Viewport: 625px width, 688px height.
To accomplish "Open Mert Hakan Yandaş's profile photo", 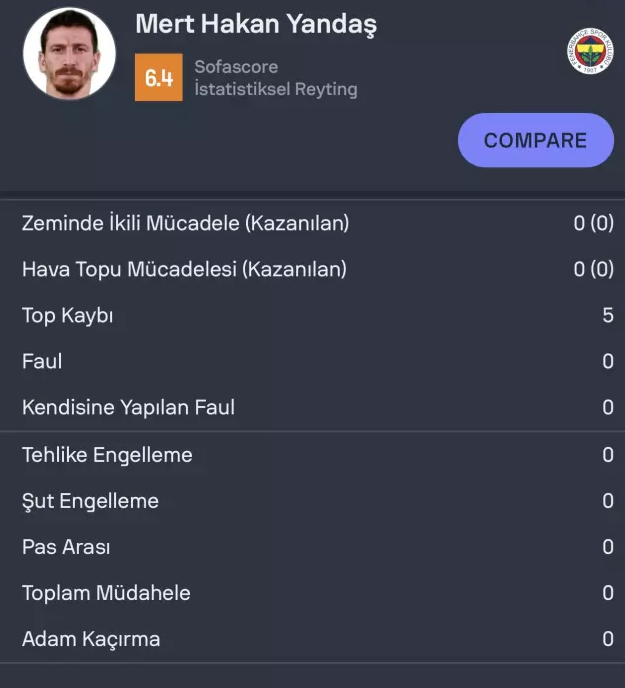I will click(x=69, y=54).
